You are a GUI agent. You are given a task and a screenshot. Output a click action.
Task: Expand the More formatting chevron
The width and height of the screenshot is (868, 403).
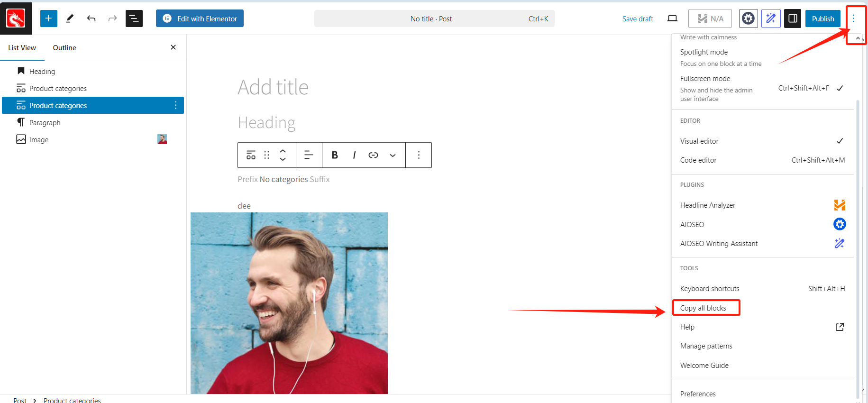click(x=393, y=155)
